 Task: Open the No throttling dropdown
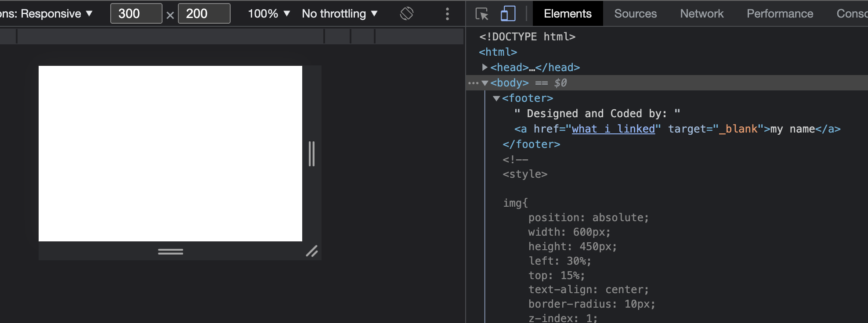(340, 14)
